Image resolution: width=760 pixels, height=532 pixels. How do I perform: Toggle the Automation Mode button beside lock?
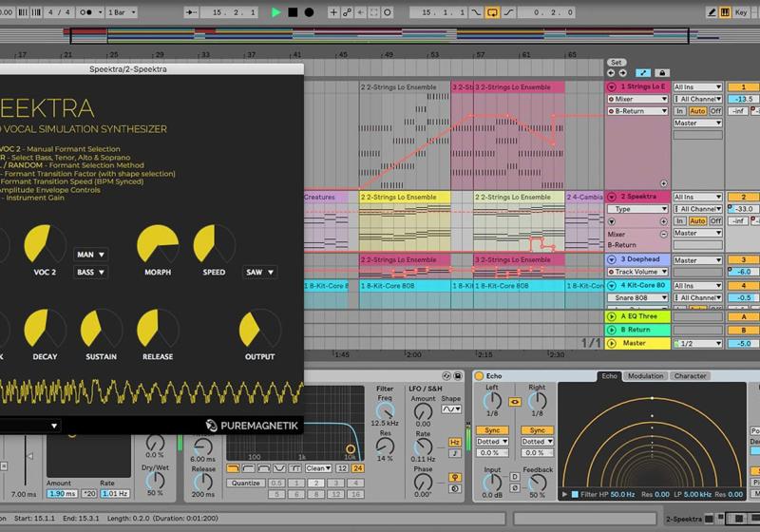pos(644,73)
